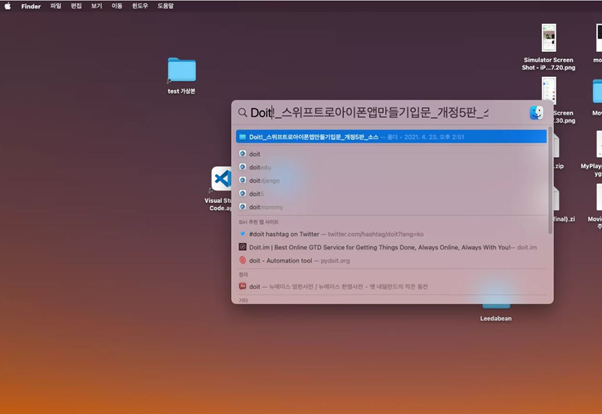
Task: Open the 보기 menu
Action: (x=96, y=6)
